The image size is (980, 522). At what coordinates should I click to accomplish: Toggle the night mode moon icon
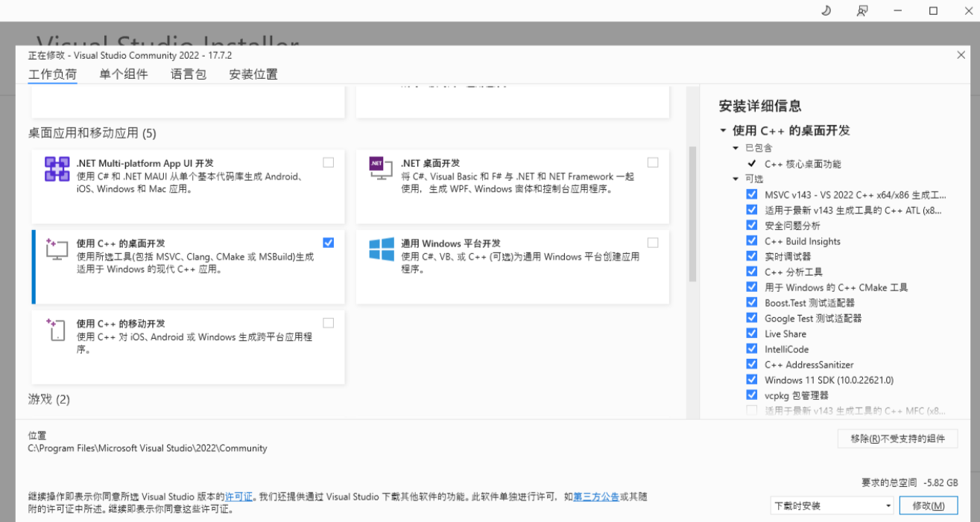click(826, 10)
